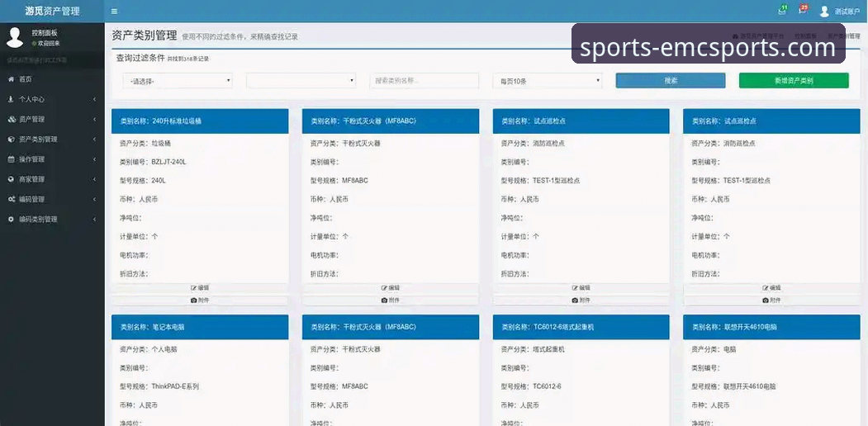Click the calendar icon beside 操作管理

pyautogui.click(x=11, y=159)
